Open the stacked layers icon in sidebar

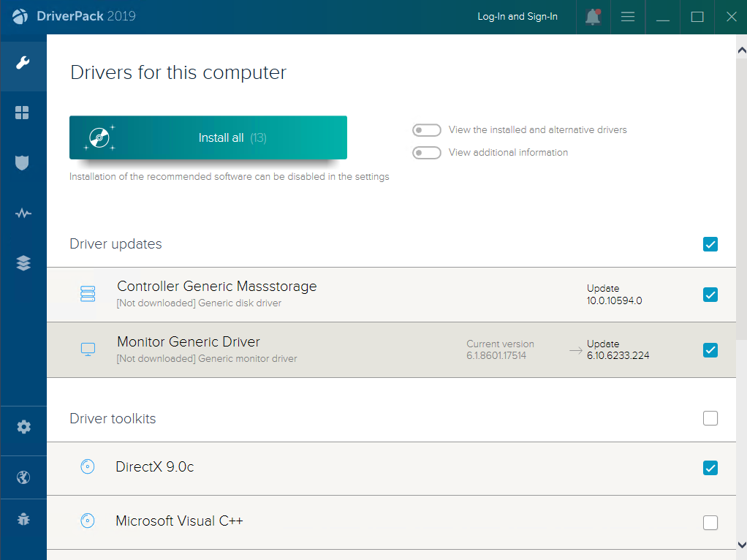pos(23,263)
